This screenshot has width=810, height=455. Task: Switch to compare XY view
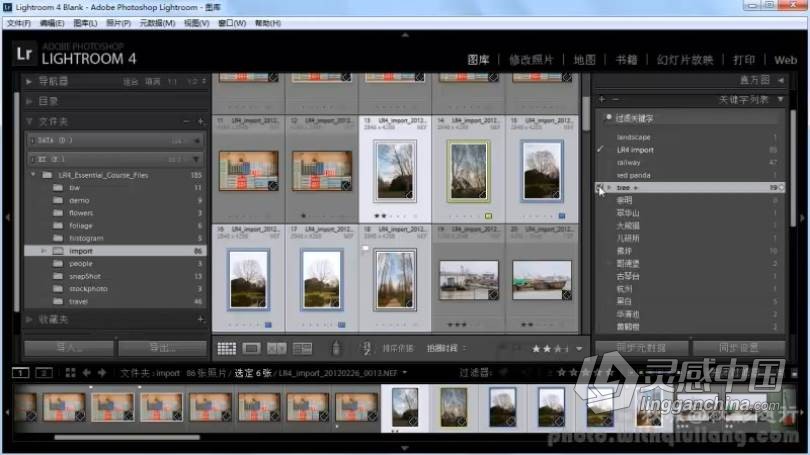pos(277,349)
